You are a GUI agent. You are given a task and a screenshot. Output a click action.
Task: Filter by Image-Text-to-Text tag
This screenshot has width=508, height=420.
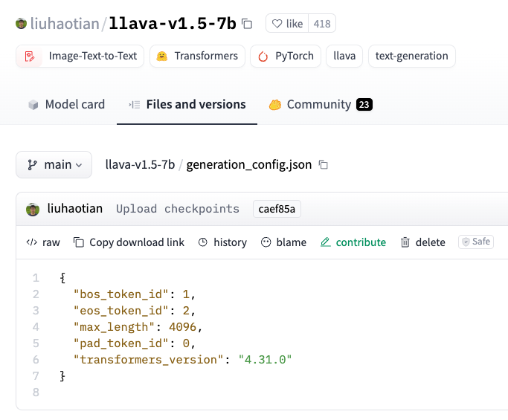80,56
